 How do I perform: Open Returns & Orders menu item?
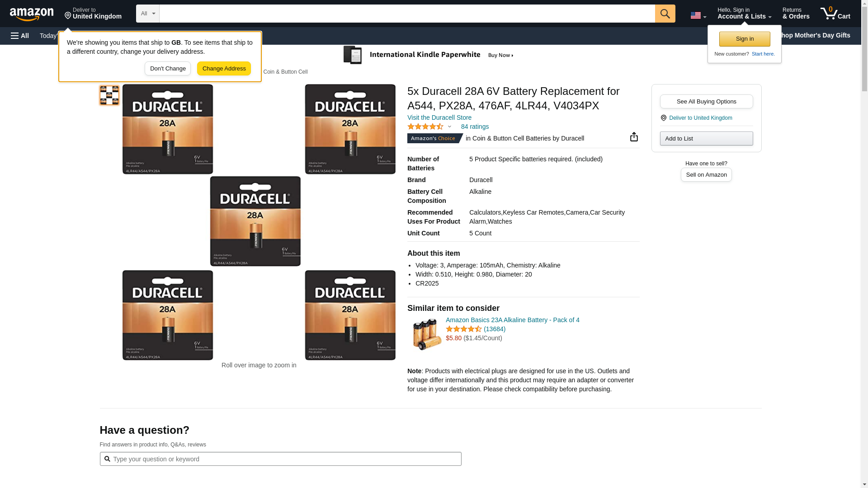coord(796,14)
